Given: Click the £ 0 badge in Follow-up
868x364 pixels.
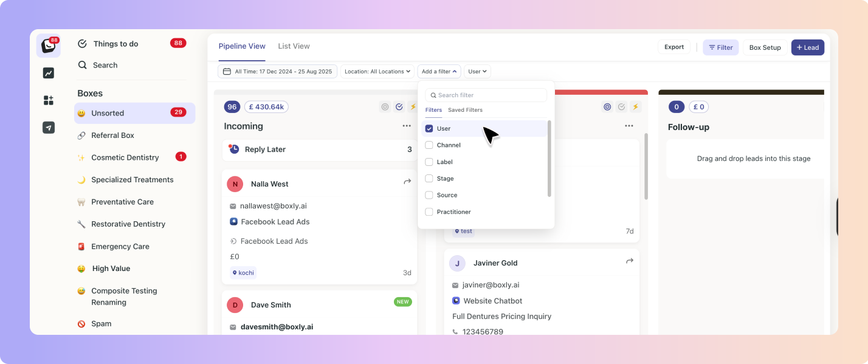Looking at the screenshot, I should click(x=698, y=107).
